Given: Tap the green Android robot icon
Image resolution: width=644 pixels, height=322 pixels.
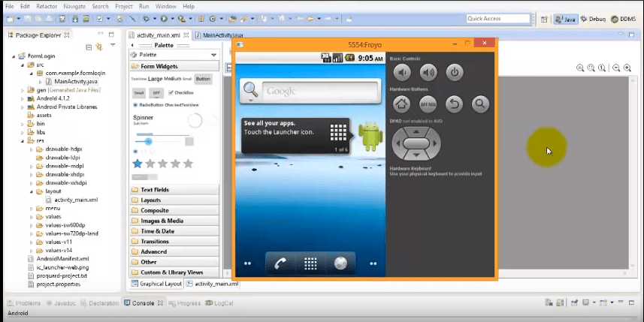Looking at the screenshot, I should (x=370, y=136).
